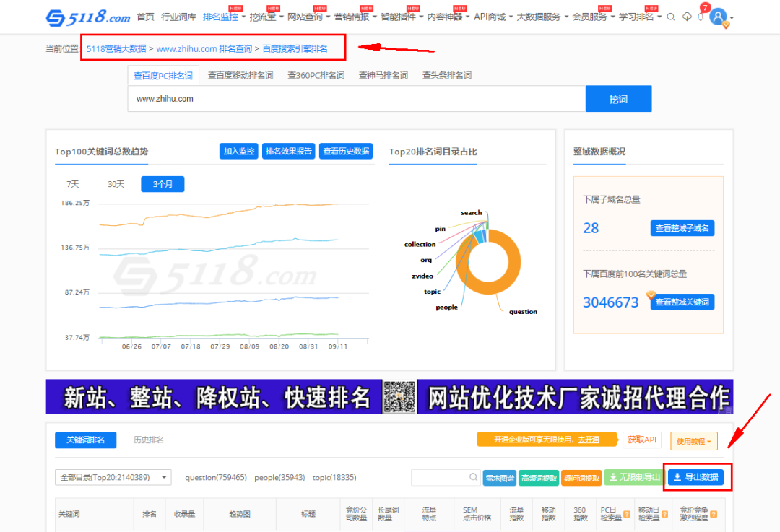Screen dimensions: 780x532
Task: Click the 导出数据 export button
Action: click(695, 477)
